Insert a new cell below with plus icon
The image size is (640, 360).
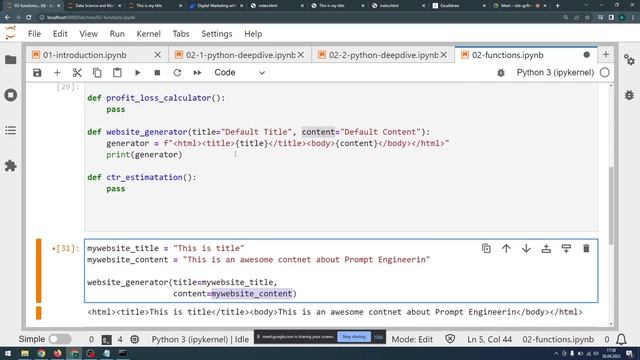tap(57, 73)
